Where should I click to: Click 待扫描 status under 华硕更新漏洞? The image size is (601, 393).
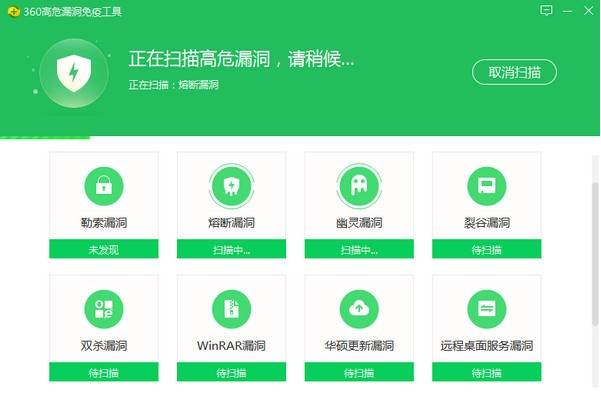(x=359, y=372)
